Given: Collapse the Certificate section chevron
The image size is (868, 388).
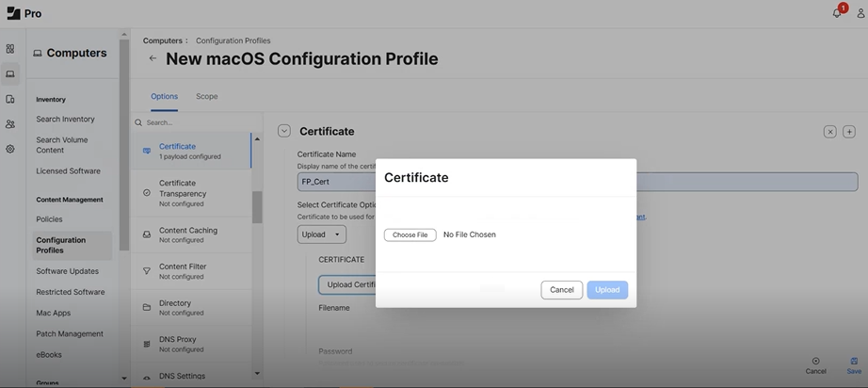Looking at the screenshot, I should pos(283,131).
